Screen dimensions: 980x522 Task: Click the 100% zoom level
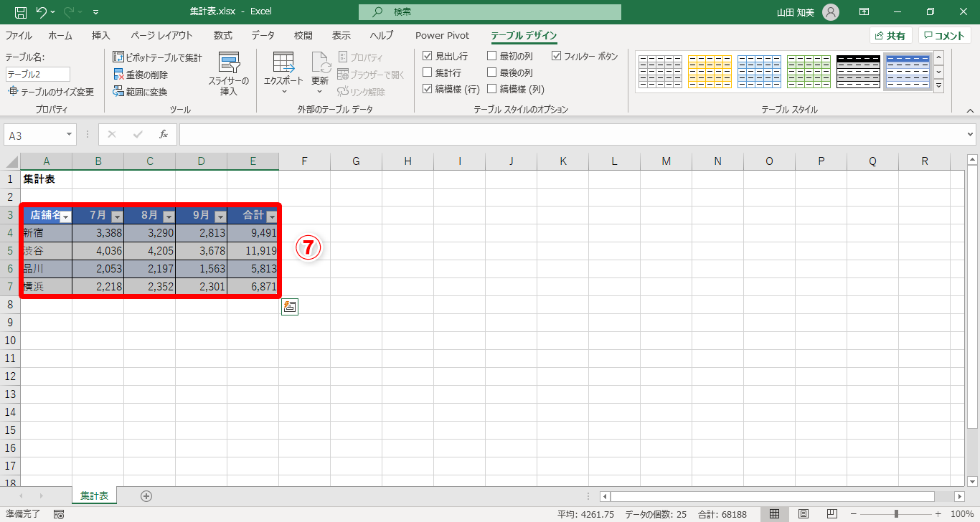click(961, 514)
